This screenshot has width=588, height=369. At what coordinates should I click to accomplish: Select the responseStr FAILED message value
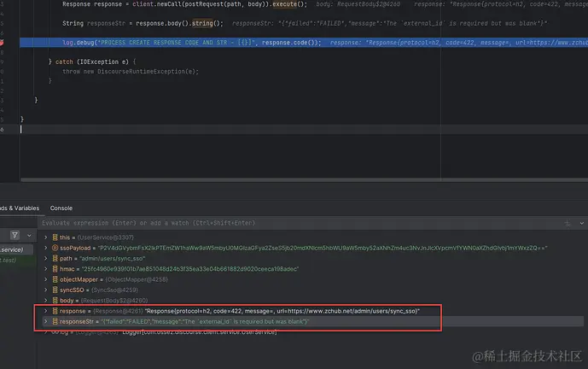point(205,321)
